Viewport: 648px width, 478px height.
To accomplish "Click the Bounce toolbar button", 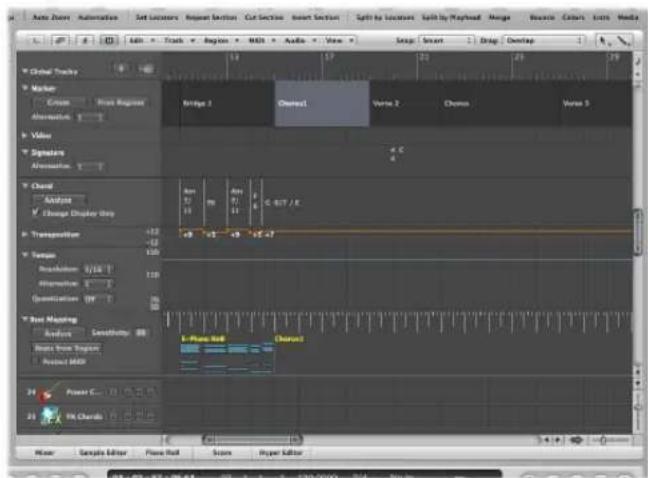I will (542, 17).
